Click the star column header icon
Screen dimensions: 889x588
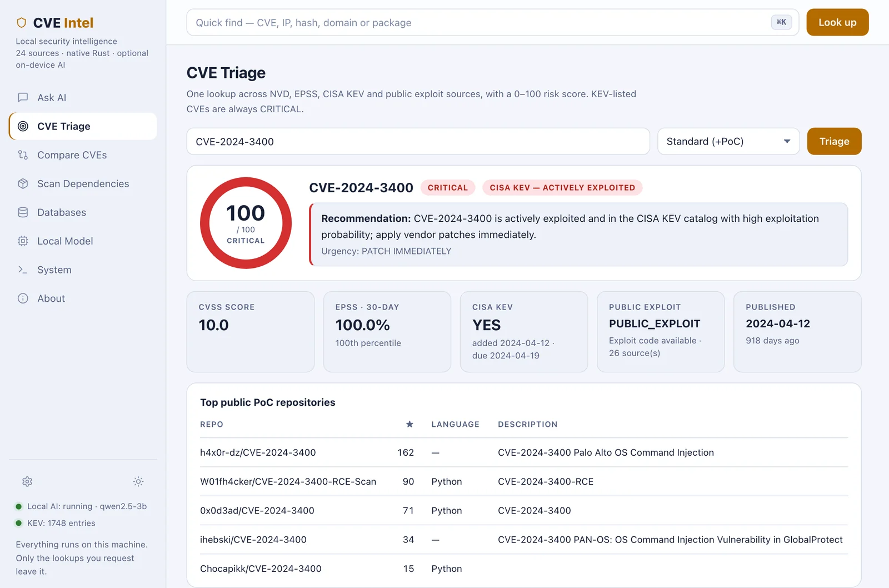click(x=409, y=424)
